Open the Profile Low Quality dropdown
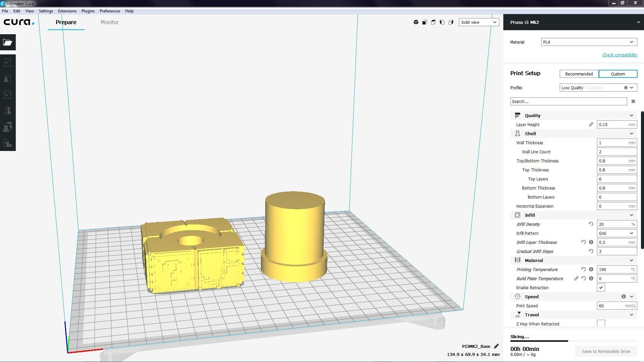This screenshot has height=362, width=644. pos(598,88)
